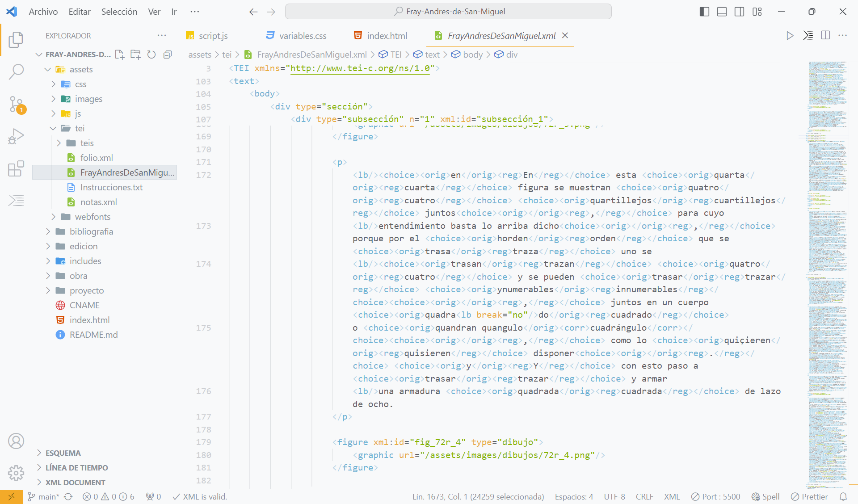Image resolution: width=858 pixels, height=504 pixels.
Task: Open the indented lines activity bar icon
Action: [16, 201]
